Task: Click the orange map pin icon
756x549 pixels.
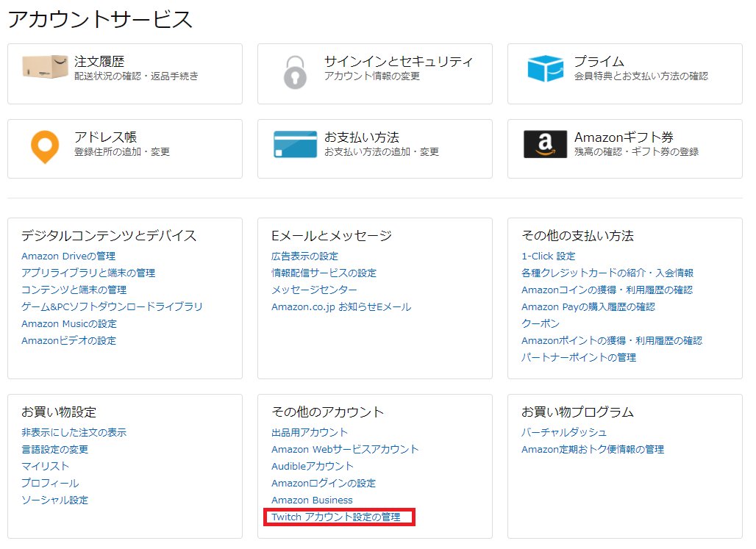Action: pyautogui.click(x=45, y=146)
